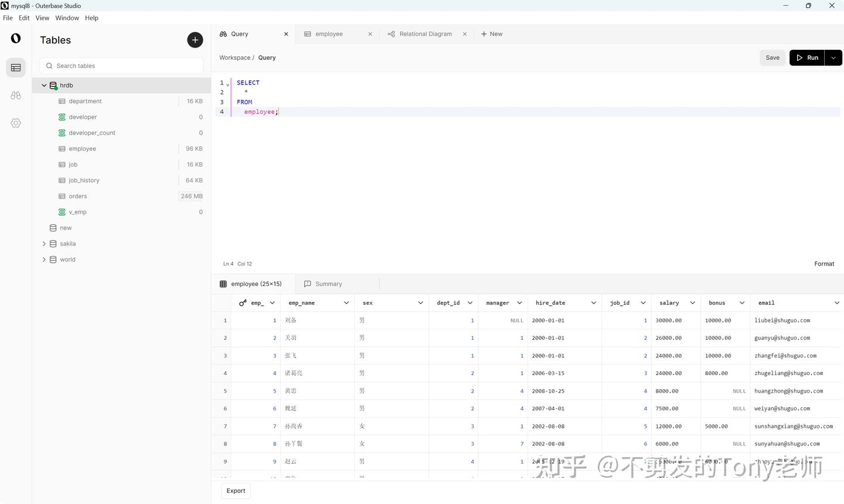Click the Outerbase logo icon in sidebar
This screenshot has height=504, width=844.
coord(16,38)
